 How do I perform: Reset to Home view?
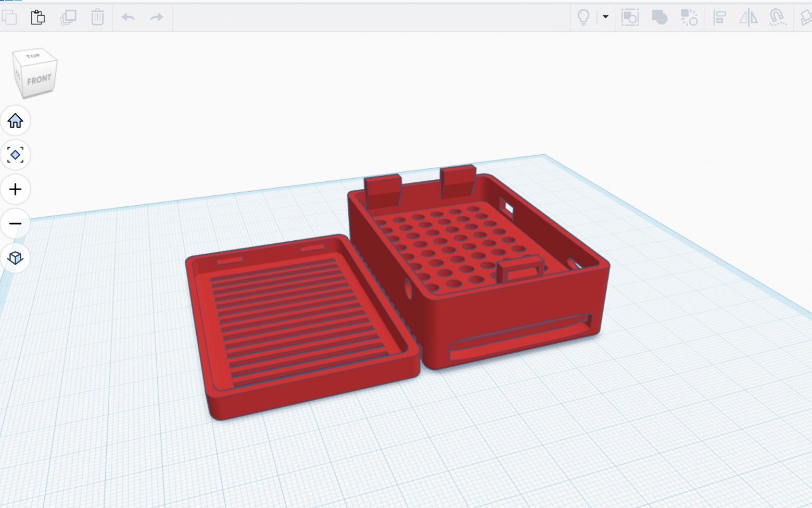(x=15, y=121)
